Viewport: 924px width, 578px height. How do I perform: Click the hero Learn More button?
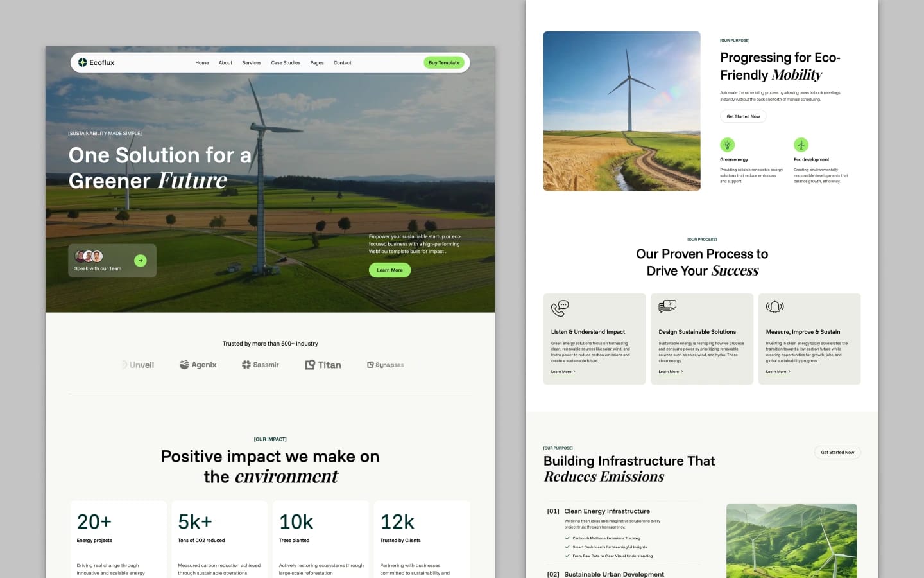point(389,270)
